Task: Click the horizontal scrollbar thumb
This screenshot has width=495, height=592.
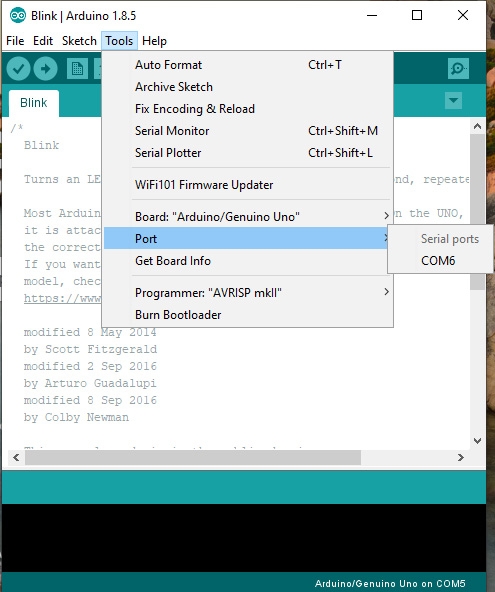Action: click(x=193, y=458)
